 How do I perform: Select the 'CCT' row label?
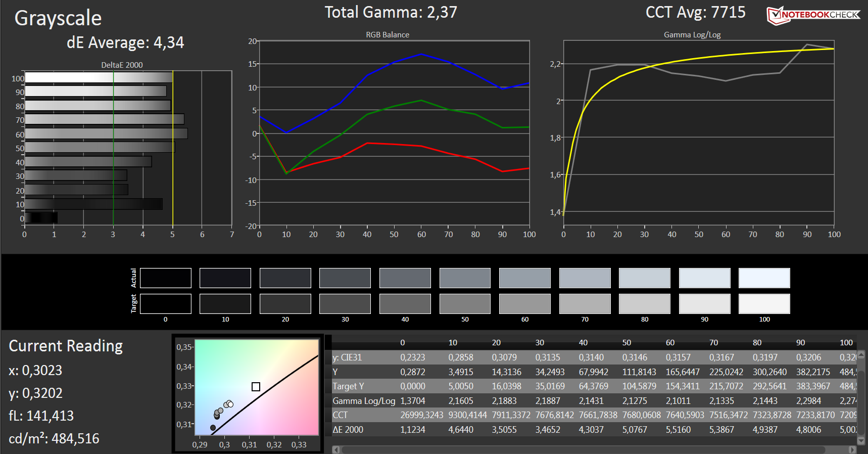click(x=340, y=415)
